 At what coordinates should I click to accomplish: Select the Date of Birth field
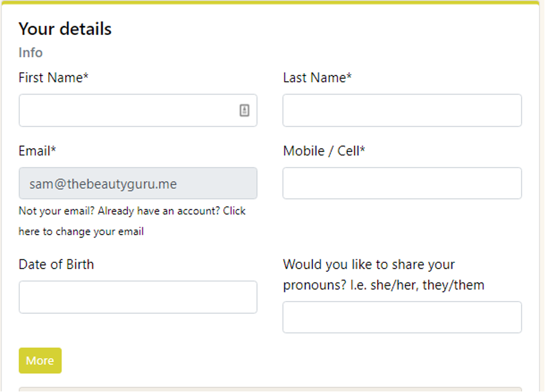[x=137, y=297]
